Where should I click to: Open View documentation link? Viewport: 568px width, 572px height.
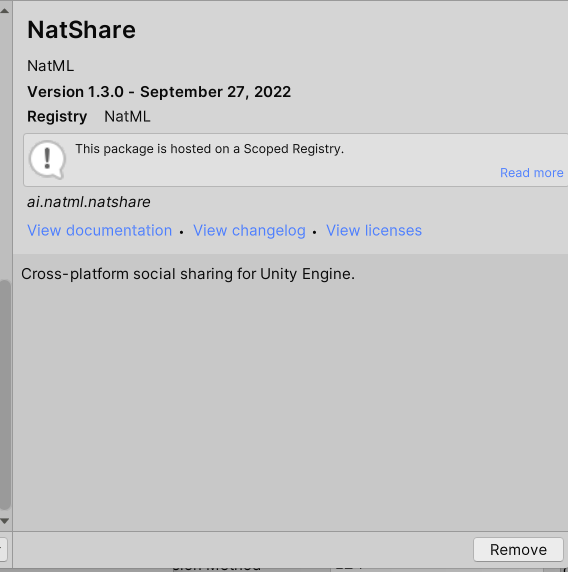tap(100, 231)
